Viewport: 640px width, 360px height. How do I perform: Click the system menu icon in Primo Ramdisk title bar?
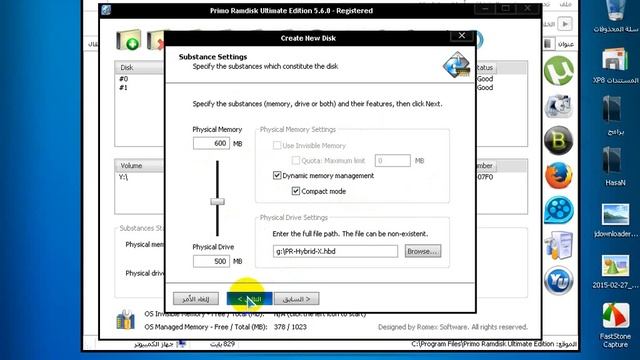pos(106,10)
